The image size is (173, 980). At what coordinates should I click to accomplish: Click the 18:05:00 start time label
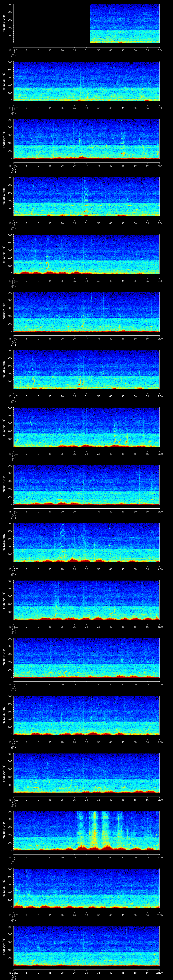13,108
